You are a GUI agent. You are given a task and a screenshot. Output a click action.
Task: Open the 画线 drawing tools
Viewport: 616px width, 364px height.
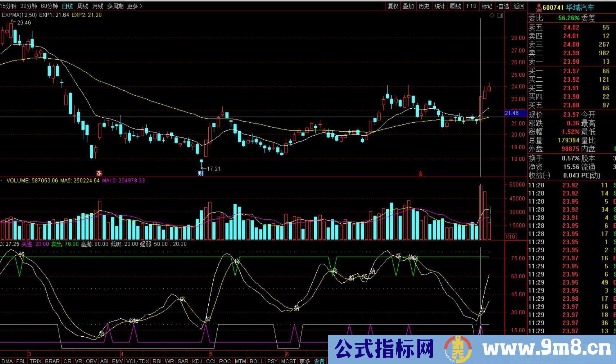(456, 6)
